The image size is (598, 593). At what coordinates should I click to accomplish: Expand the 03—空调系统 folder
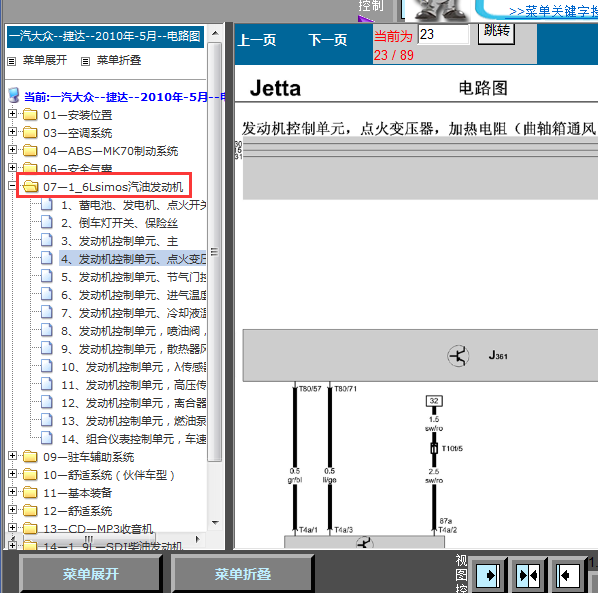coord(12,132)
